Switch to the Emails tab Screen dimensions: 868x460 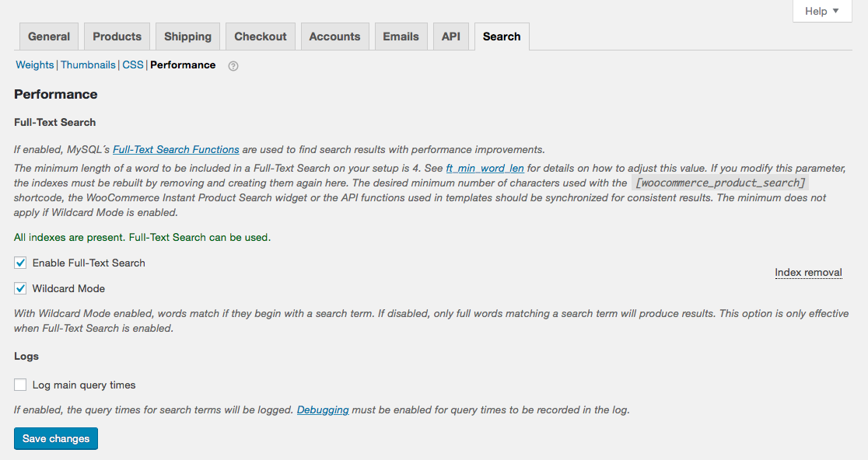tap(401, 37)
